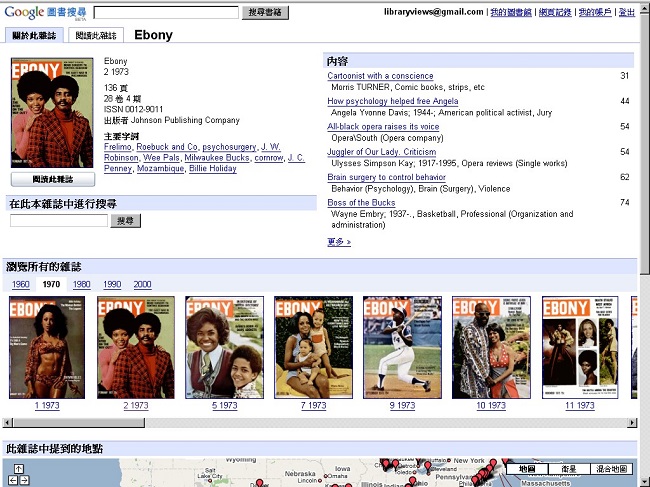Open the 10 1973 issue cover thumbnail
Viewport: 650px width, 487px height.
[x=491, y=347]
